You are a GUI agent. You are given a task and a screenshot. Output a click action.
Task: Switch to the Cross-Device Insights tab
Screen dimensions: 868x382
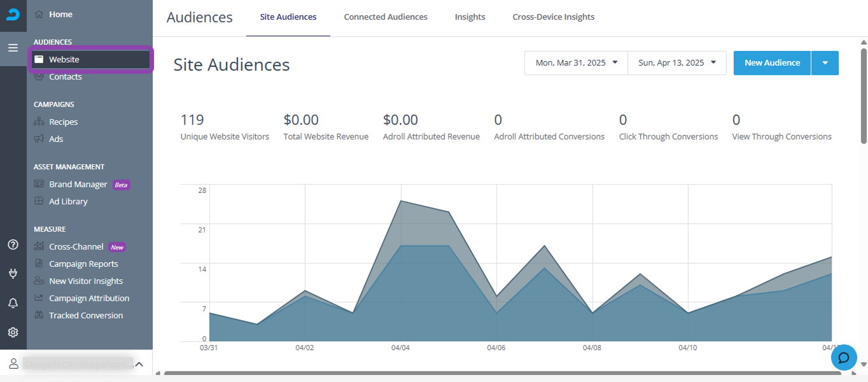(x=553, y=17)
